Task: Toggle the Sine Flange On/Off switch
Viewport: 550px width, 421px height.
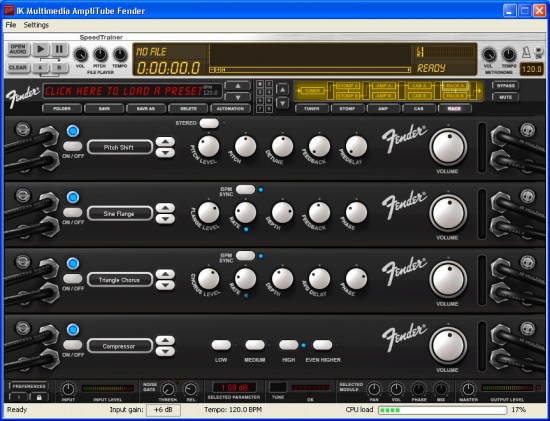Action: pos(73,212)
